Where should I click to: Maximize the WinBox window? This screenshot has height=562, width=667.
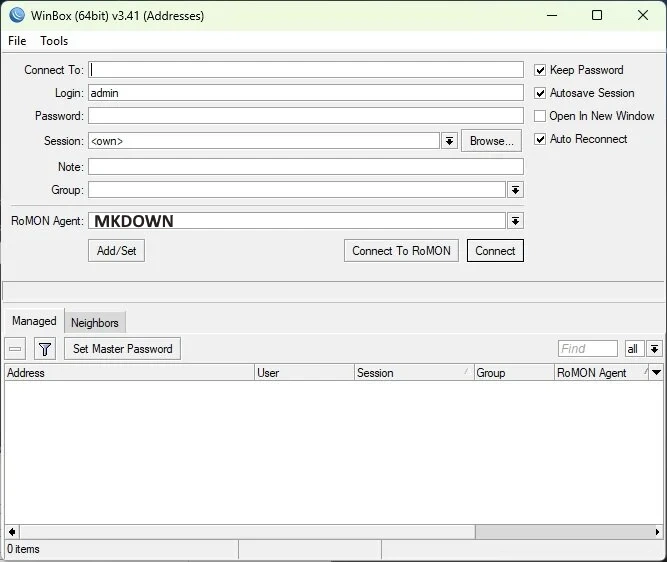pos(597,15)
